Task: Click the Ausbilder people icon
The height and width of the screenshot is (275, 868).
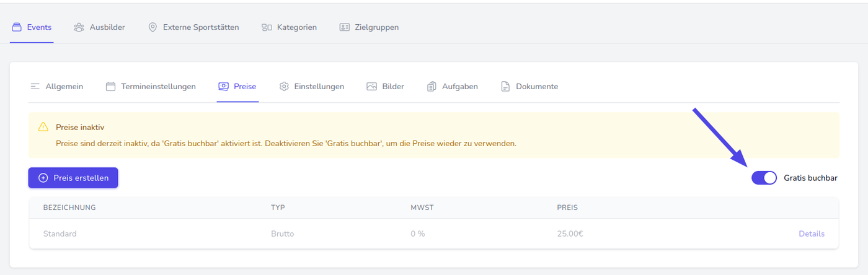Action: [x=79, y=27]
